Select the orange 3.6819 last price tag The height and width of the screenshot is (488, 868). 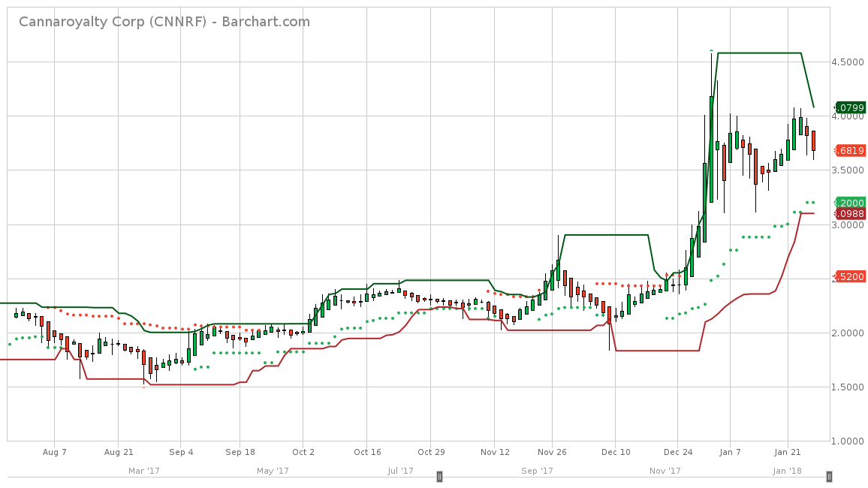tap(850, 150)
